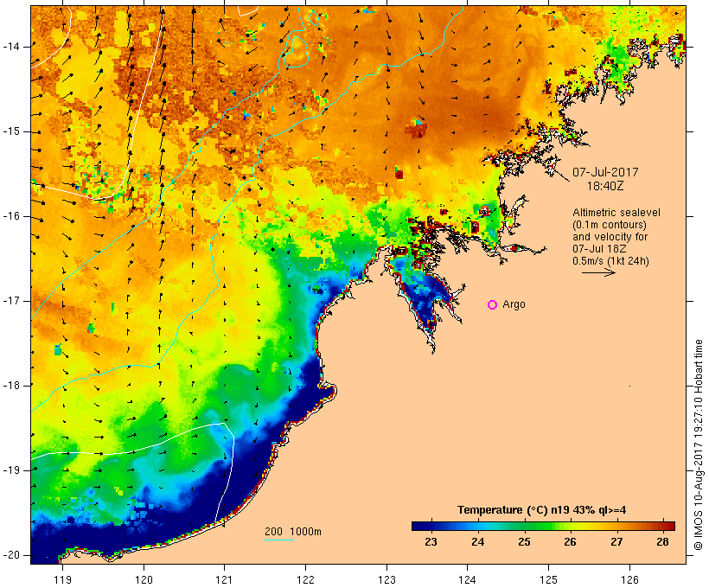Click the 'Temperature (°C) n19 43% ql>=4' title

point(542,510)
